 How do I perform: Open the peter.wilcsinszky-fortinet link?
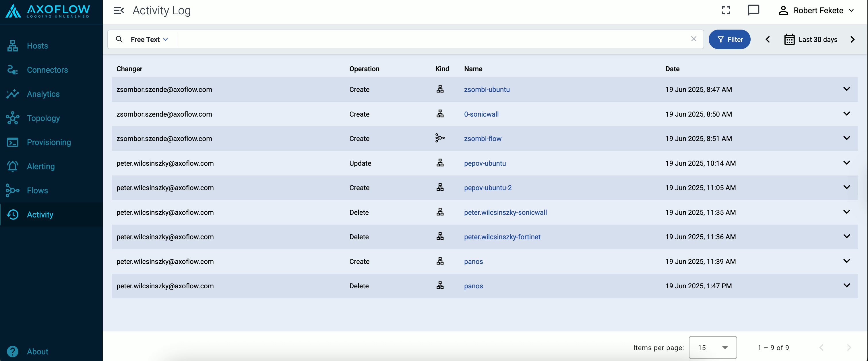point(502,237)
